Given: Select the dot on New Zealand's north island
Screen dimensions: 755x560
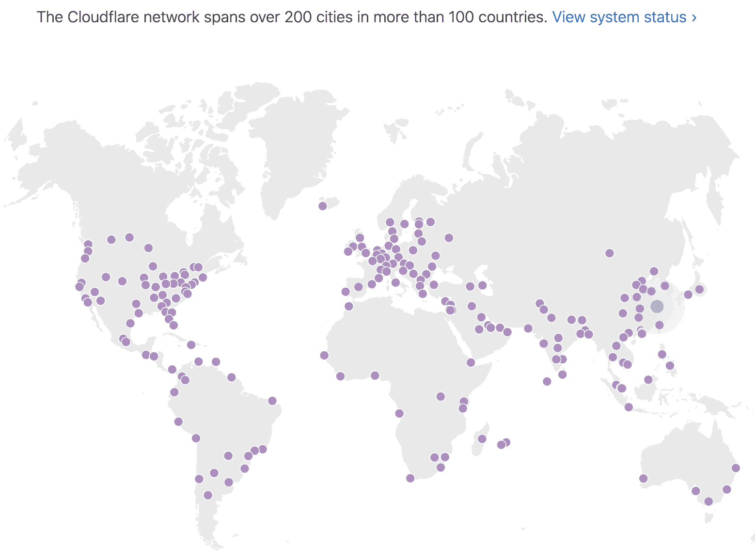Looking at the screenshot, I should 735,467.
